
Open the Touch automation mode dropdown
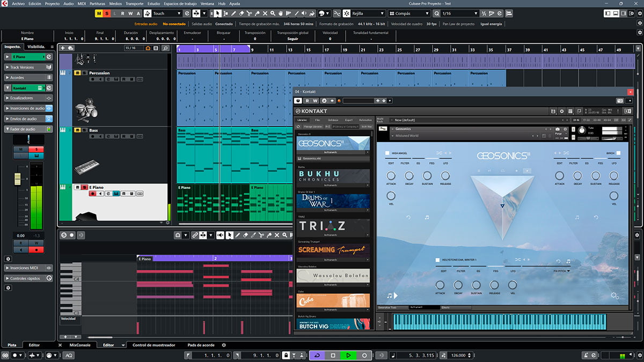click(x=166, y=13)
